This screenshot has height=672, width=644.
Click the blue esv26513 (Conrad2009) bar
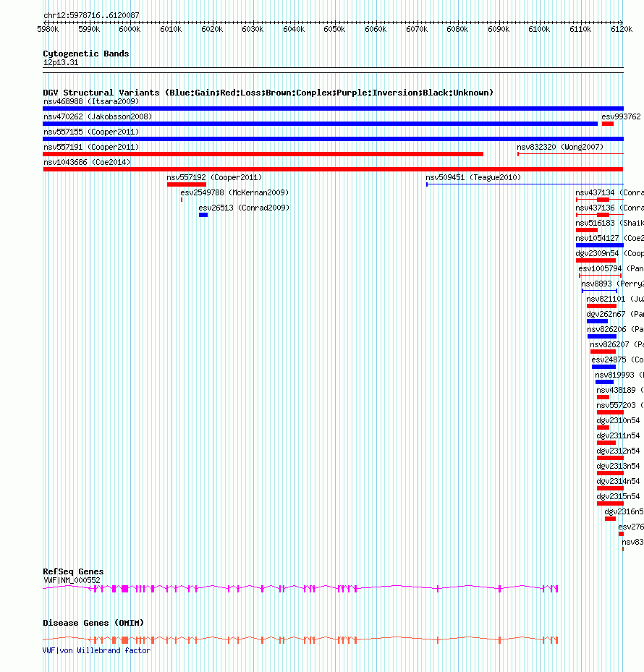203,215
